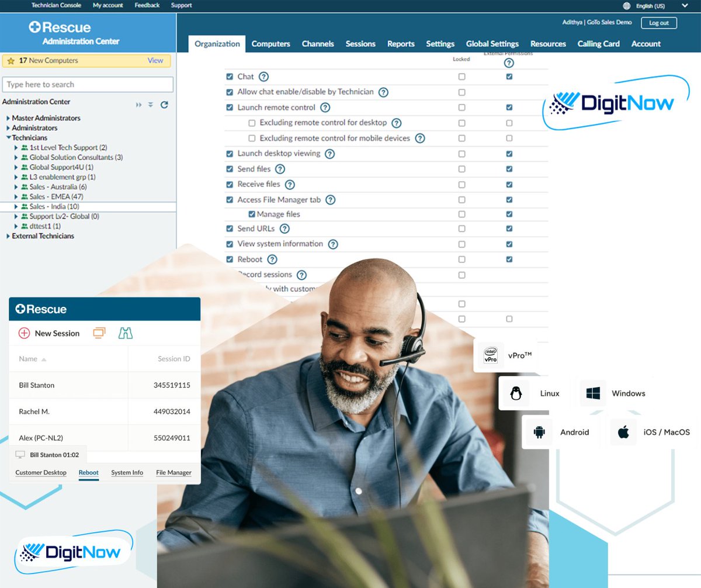Click the Type here to search field
The image size is (701, 588).
88,85
